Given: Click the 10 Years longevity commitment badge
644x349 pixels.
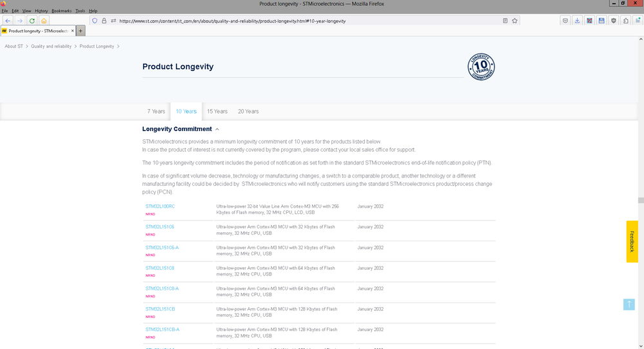Looking at the screenshot, I should [x=481, y=67].
